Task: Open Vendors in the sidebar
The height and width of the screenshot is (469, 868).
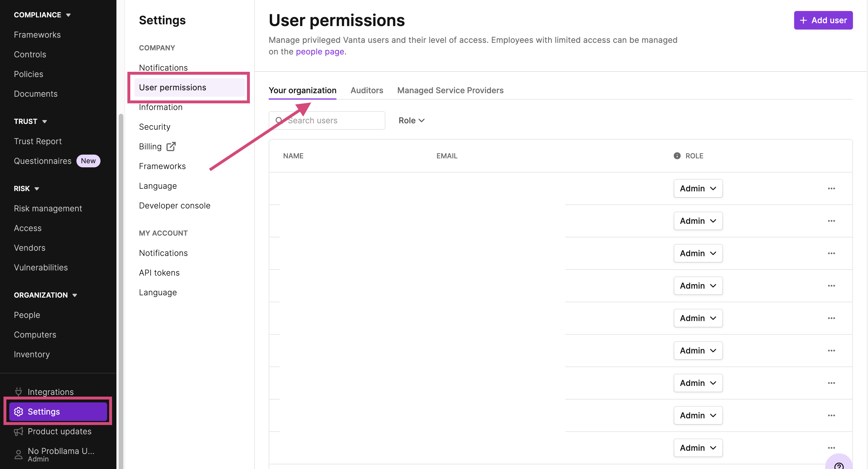Action: pyautogui.click(x=29, y=248)
